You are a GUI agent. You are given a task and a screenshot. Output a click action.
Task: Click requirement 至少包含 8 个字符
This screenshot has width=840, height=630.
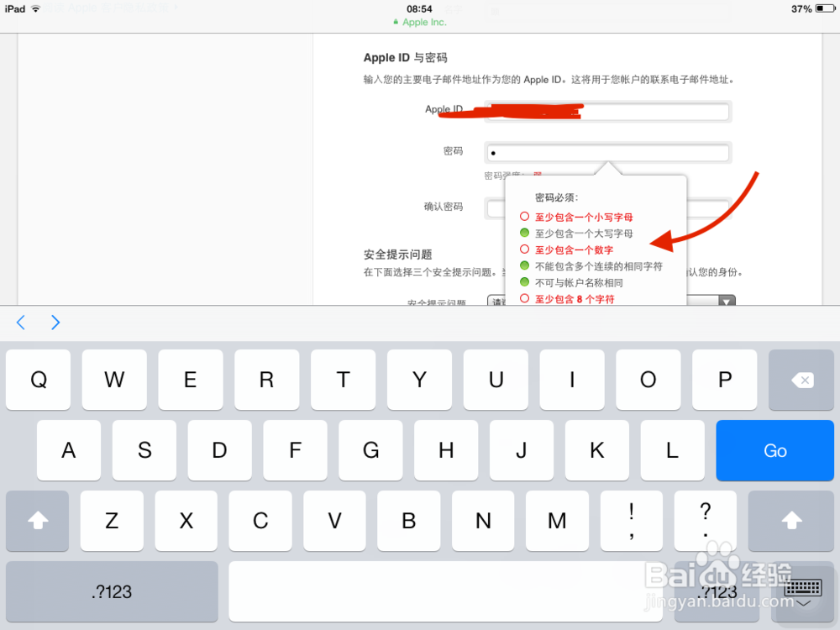[575, 299]
